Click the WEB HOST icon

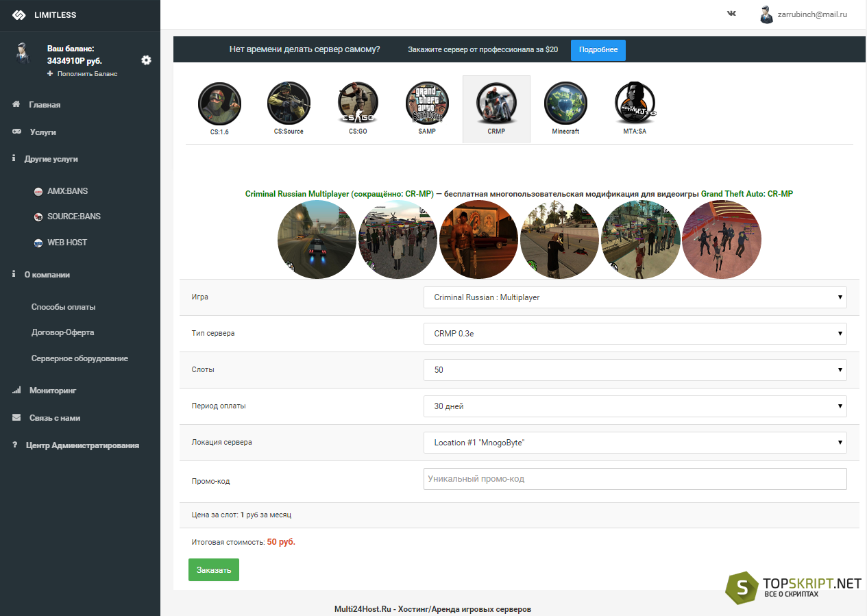coord(38,243)
